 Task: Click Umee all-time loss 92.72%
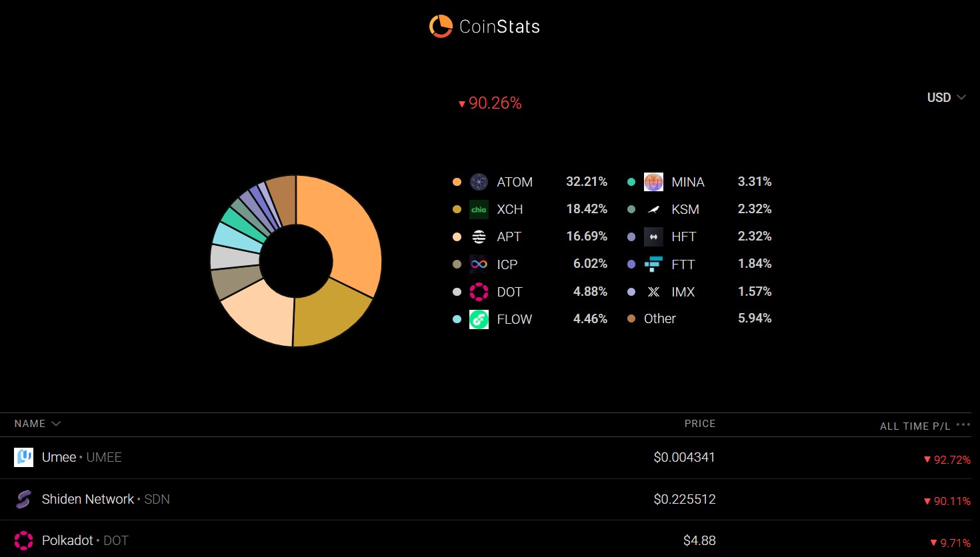tap(947, 460)
